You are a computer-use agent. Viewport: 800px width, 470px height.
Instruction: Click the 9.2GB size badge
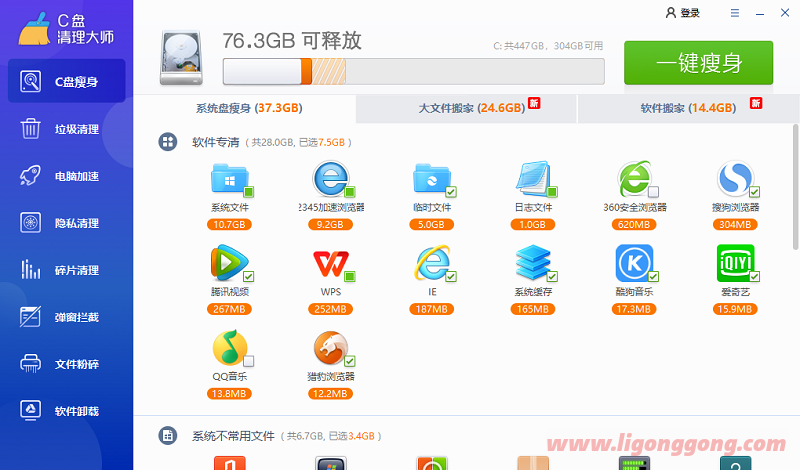click(x=331, y=225)
